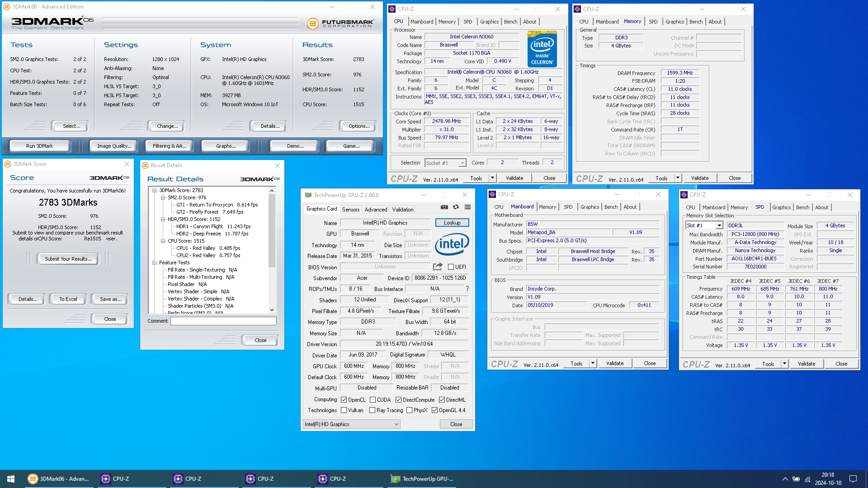
Task: Click the GPU-Z screenshot camera icon
Action: coord(444,207)
